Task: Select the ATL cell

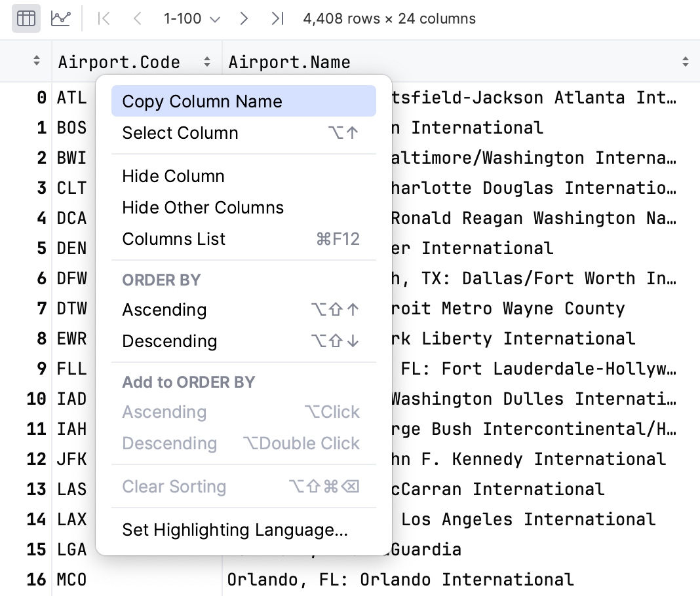Action: click(72, 98)
